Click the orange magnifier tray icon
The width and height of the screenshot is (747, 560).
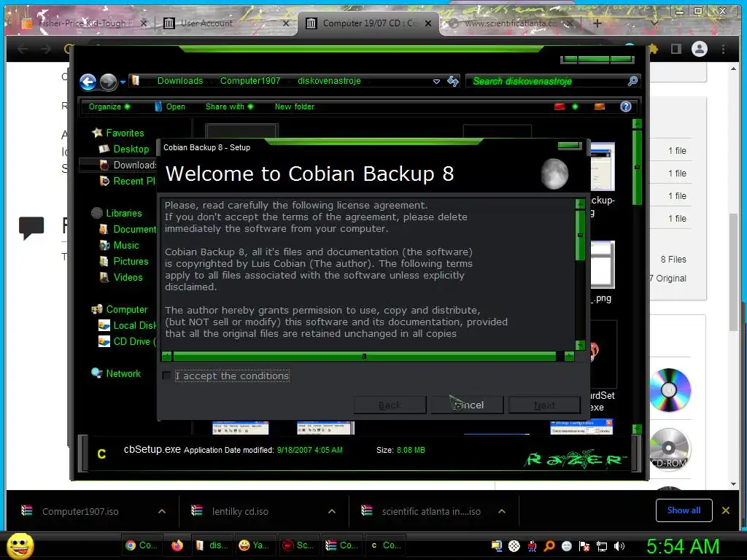coord(549,546)
